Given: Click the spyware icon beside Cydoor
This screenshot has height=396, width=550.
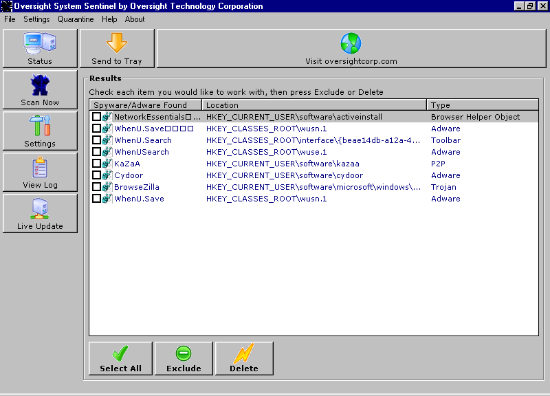Looking at the screenshot, I should pos(107,175).
